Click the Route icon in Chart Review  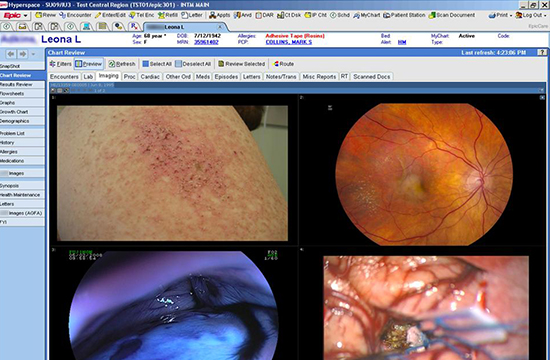pos(276,64)
